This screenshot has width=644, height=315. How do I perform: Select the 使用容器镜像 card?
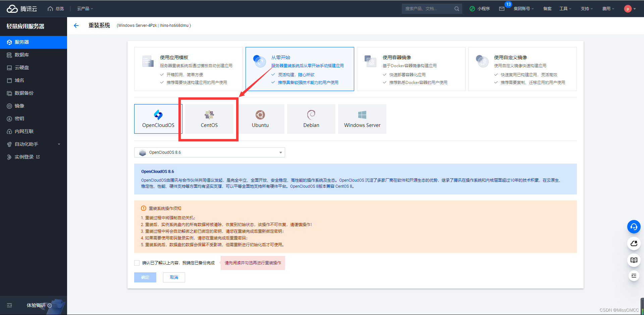[x=411, y=69]
